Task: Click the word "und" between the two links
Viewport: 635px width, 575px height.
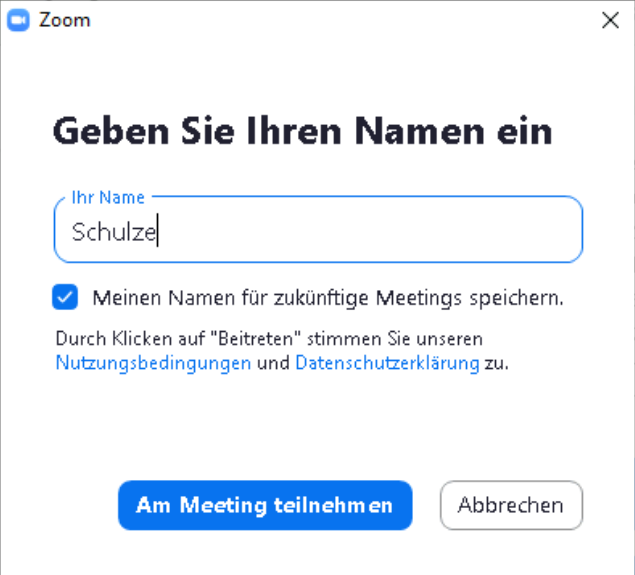Action: (273, 364)
